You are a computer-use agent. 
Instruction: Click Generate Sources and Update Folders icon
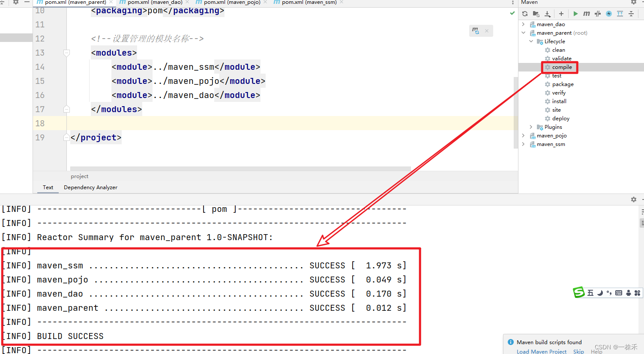click(x=536, y=14)
